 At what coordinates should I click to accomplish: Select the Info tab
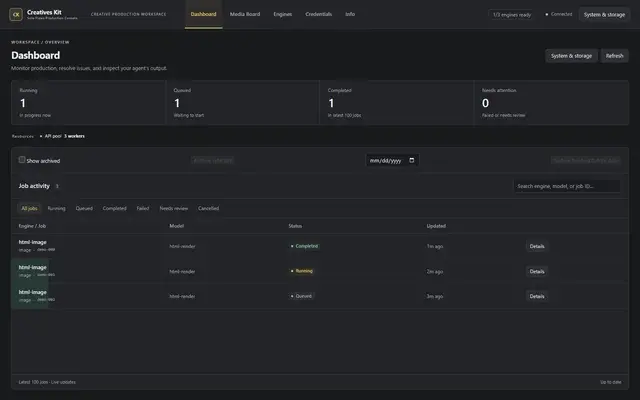pos(350,14)
